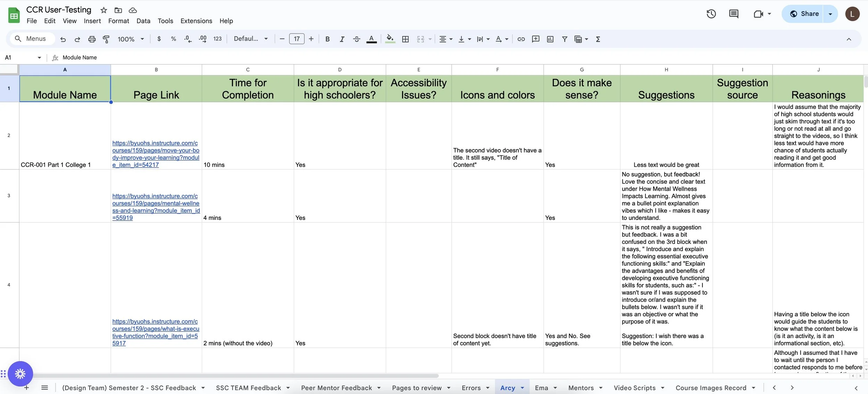The height and width of the screenshot is (394, 868).
Task: Switch to the Ema sheet tab
Action: click(x=541, y=388)
